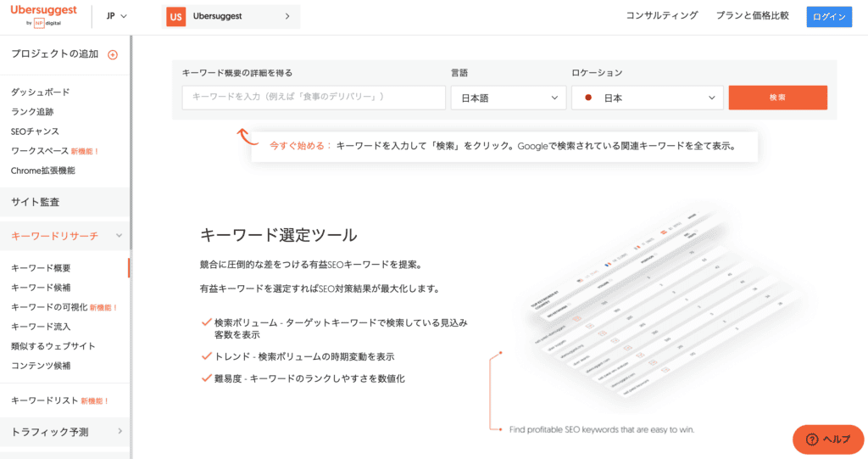Click the 新機能！ label beside ワークスペース
Image resolution: width=868 pixels, height=459 pixels.
[85, 151]
